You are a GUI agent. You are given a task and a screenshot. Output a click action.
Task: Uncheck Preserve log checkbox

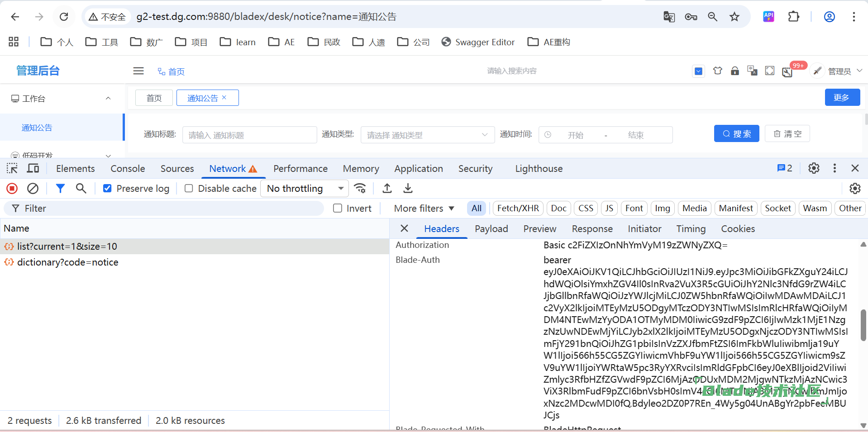(x=107, y=189)
